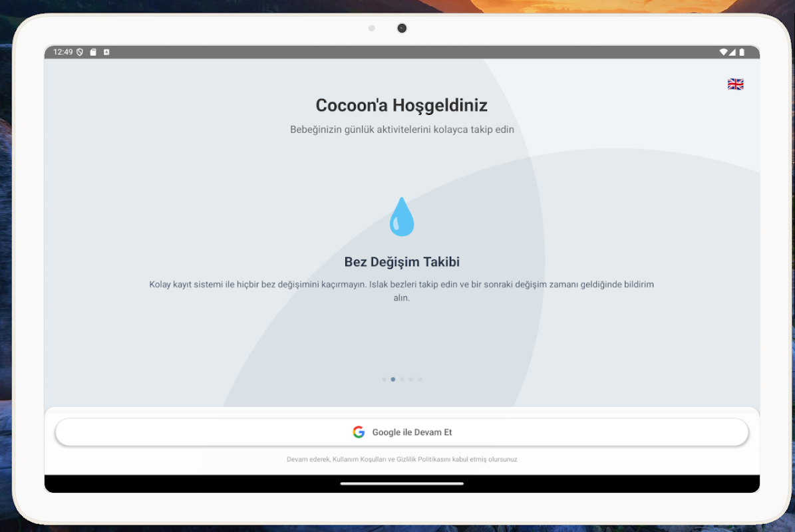Tap the Wi-Fi signal icon
795x532 pixels.
(x=724, y=52)
